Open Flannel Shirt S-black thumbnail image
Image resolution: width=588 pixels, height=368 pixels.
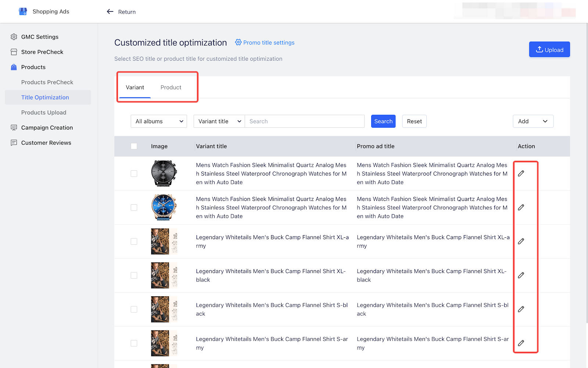coord(164,309)
